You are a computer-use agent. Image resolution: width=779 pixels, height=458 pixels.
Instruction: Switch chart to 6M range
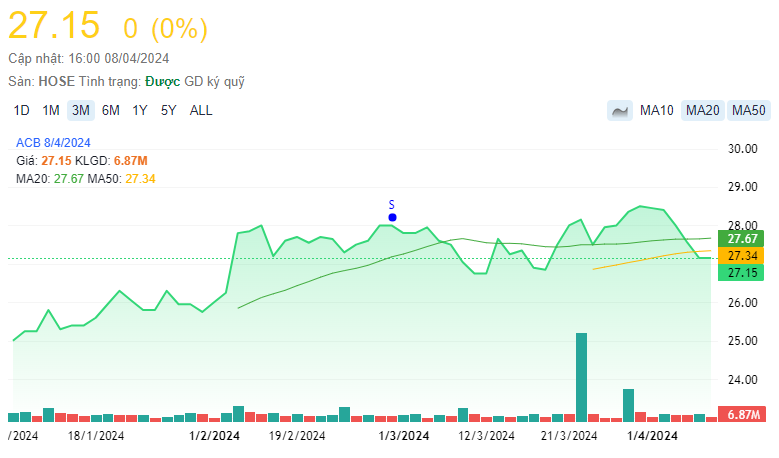click(x=111, y=111)
